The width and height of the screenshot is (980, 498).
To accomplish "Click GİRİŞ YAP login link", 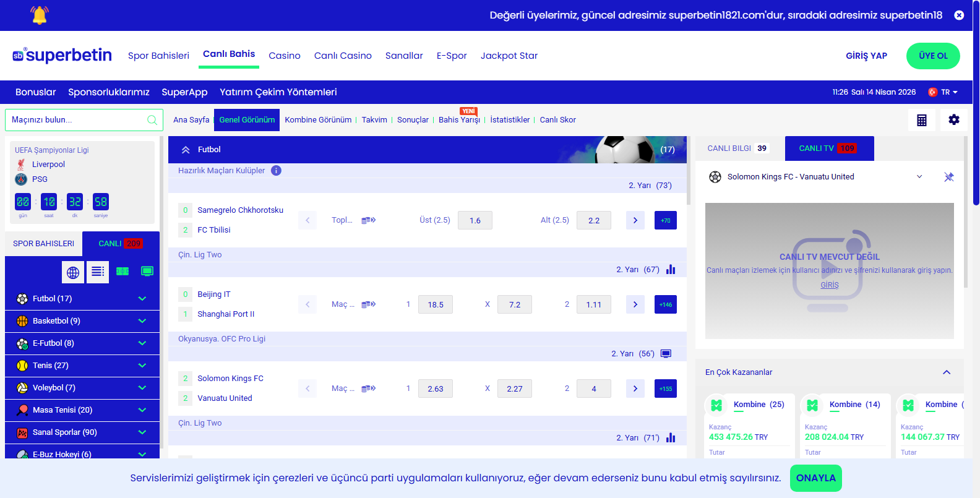I will [866, 56].
